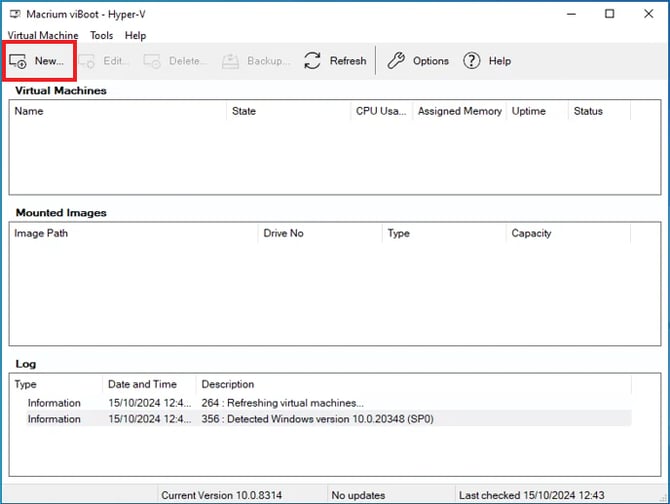
Task: Open the Help menu in menu bar
Action: pyautogui.click(x=135, y=35)
